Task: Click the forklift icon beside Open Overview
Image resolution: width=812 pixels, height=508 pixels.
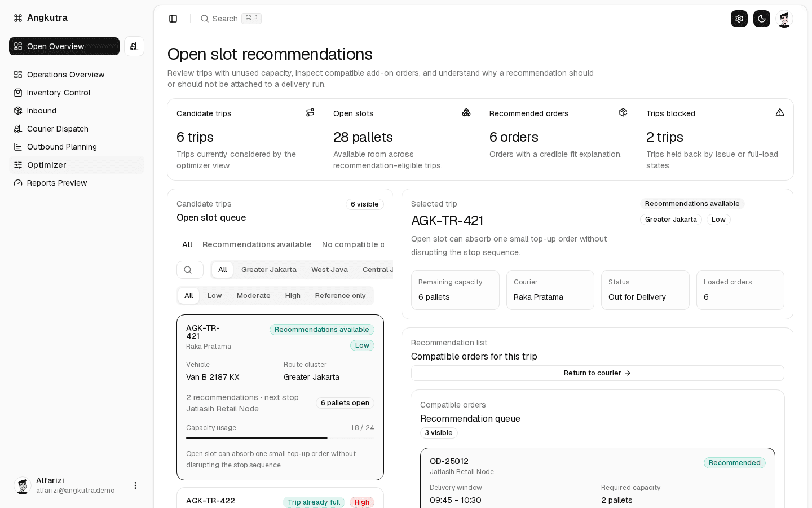Action: (x=134, y=46)
